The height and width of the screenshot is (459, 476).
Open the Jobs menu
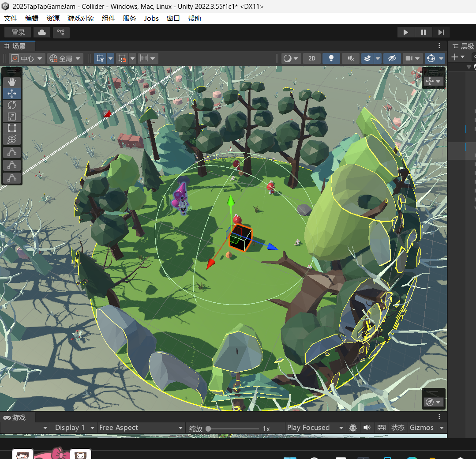click(151, 18)
